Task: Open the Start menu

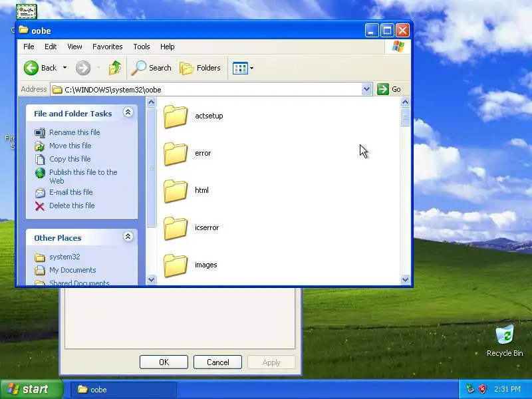Action: [x=31, y=389]
